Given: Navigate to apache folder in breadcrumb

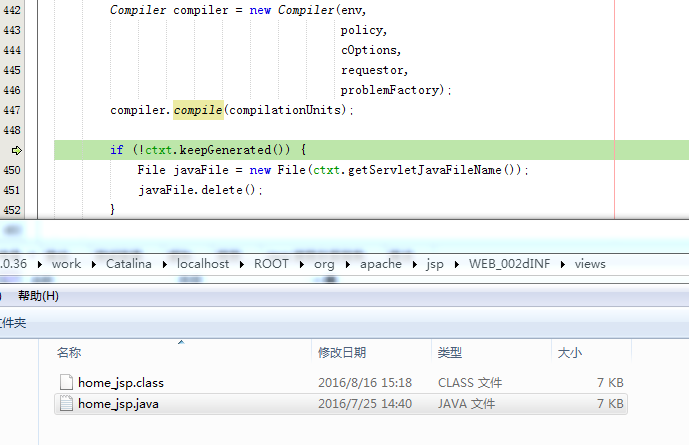Looking at the screenshot, I should tap(381, 264).
